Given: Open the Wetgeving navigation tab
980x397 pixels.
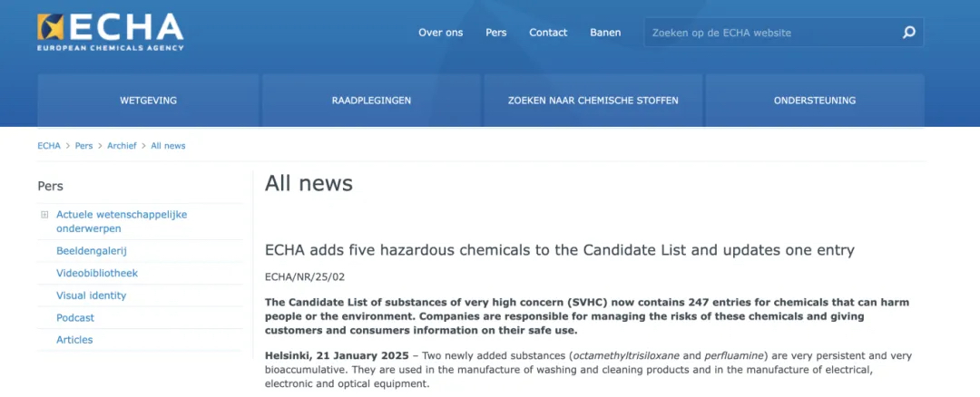Looking at the screenshot, I should (x=148, y=101).
